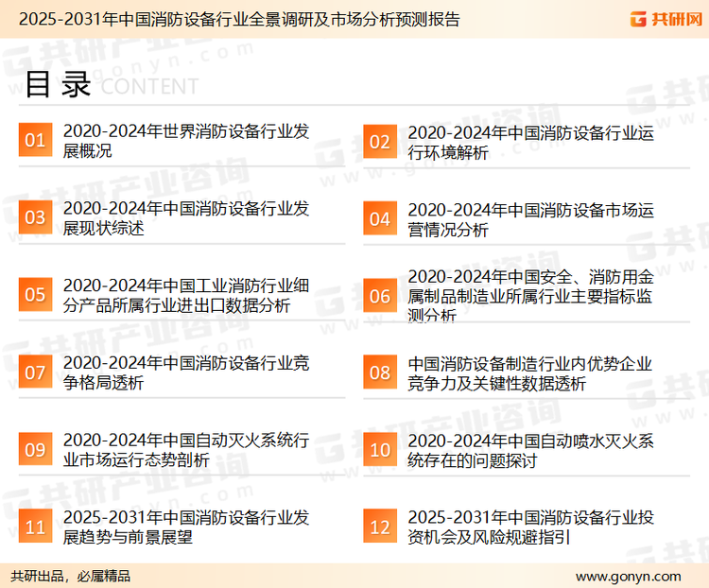Select the orange 12 chapter number box
709x588 pixels.
pyautogui.click(x=380, y=526)
